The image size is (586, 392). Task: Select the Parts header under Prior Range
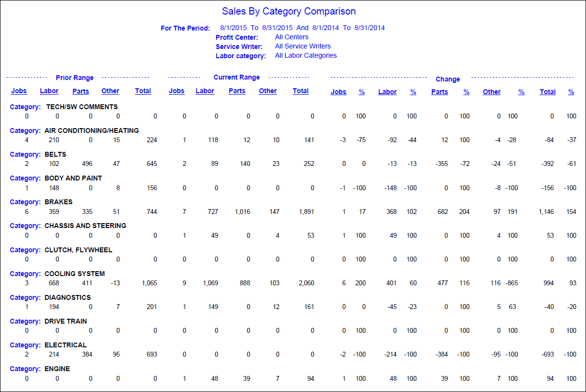[x=81, y=91]
